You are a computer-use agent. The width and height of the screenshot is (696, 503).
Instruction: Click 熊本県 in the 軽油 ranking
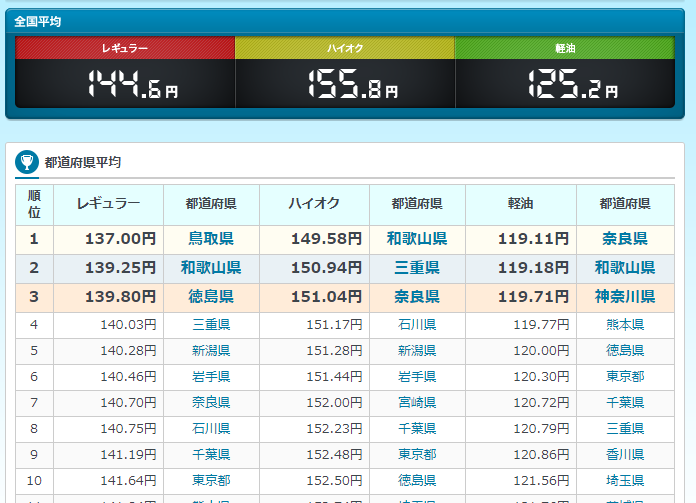pos(626,325)
